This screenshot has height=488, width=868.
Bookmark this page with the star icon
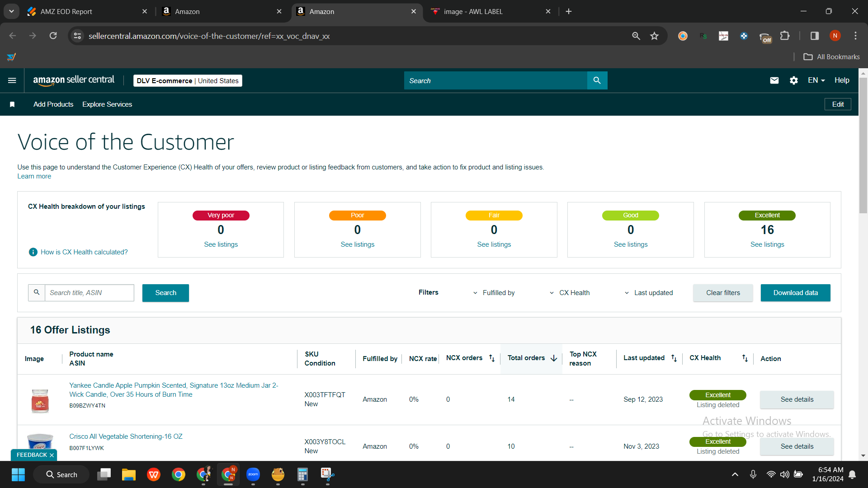[654, 36]
